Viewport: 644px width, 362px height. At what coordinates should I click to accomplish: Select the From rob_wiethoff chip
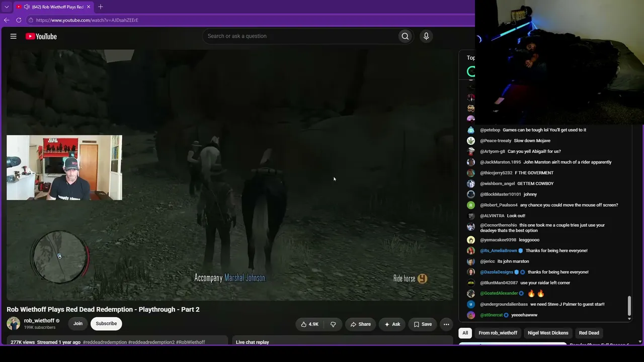click(498, 333)
